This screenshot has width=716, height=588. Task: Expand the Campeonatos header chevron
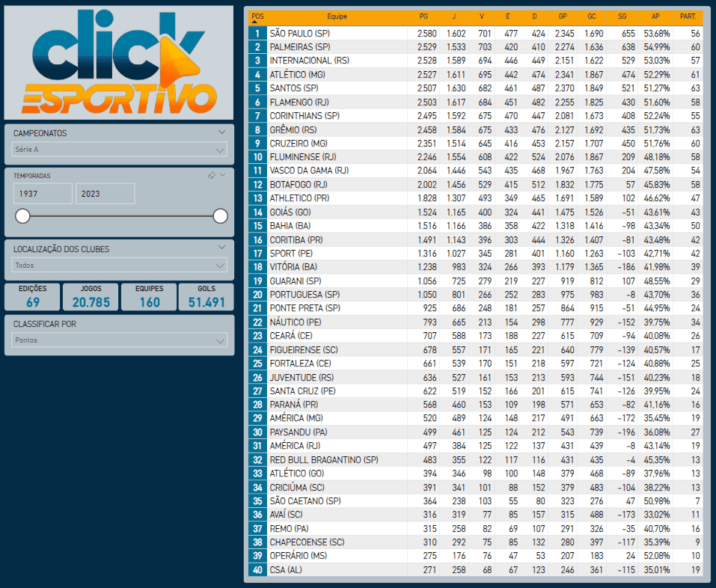click(221, 132)
